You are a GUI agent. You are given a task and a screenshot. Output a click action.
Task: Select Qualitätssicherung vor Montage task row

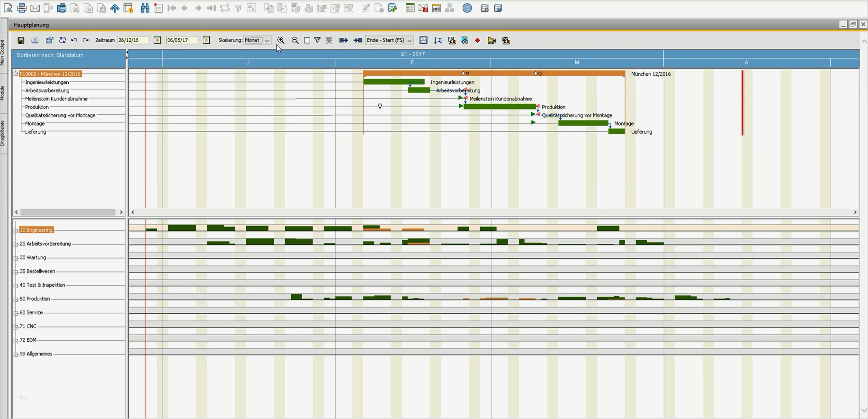click(60, 116)
